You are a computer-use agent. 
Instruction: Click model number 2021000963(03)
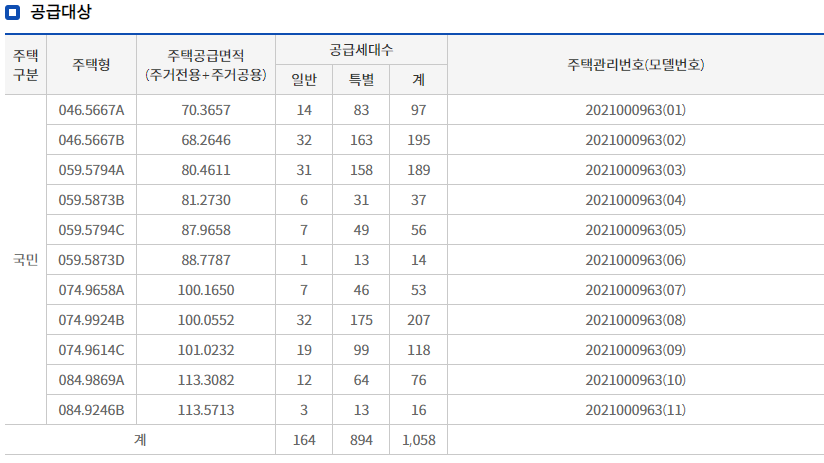coord(635,170)
